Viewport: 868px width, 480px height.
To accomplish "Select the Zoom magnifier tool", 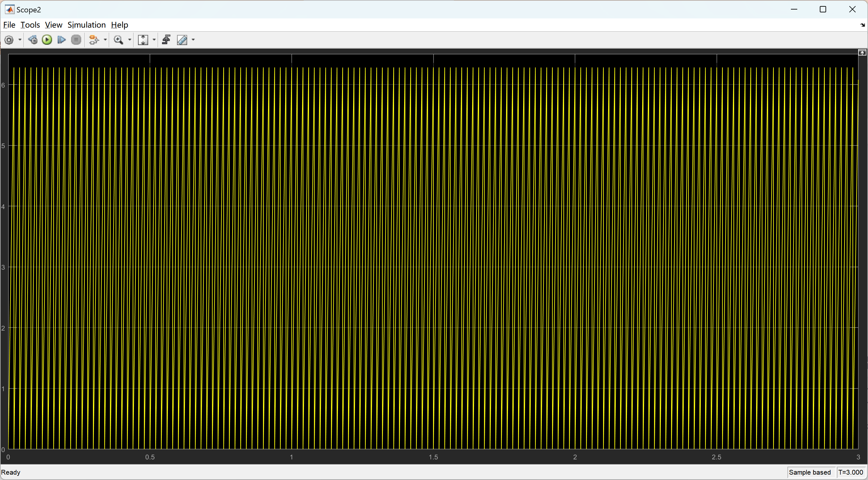I will click(x=118, y=40).
